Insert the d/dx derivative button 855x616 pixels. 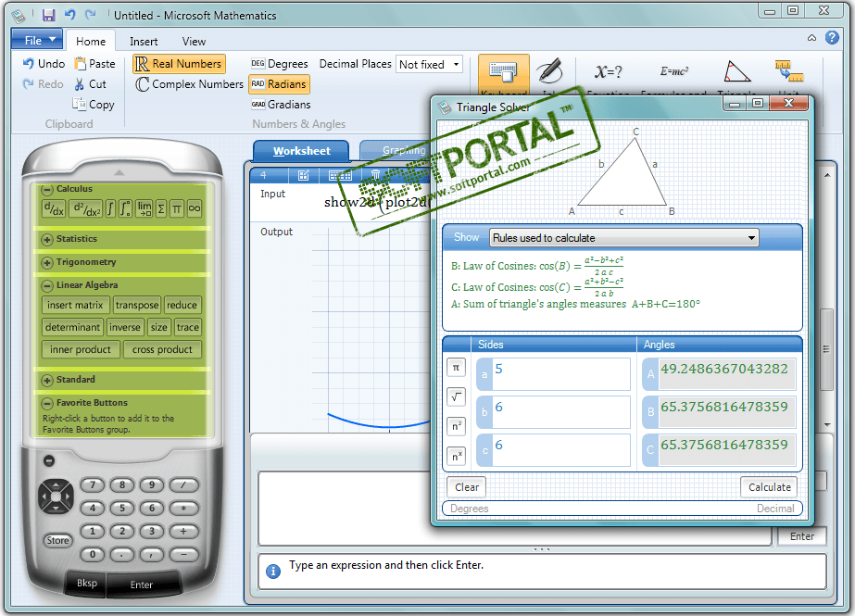point(54,208)
